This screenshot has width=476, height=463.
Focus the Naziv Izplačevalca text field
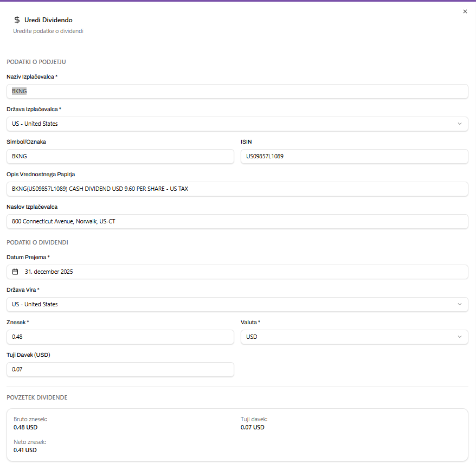click(x=237, y=91)
